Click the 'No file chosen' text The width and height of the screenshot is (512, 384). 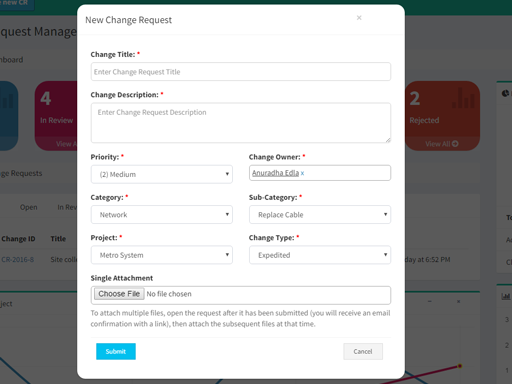pos(169,294)
